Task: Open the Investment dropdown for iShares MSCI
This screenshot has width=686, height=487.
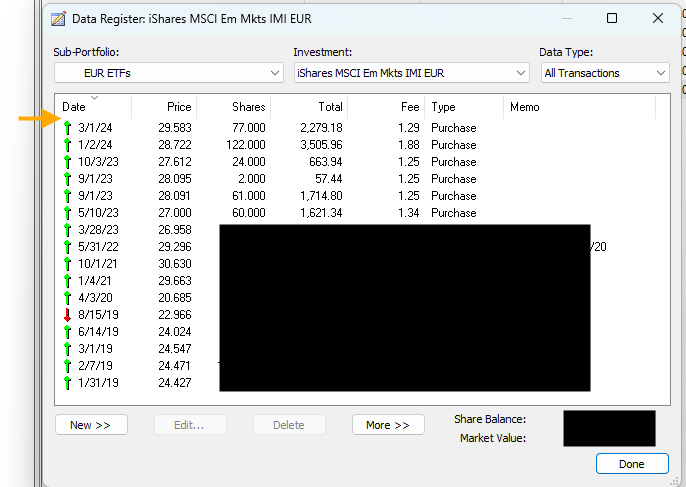Action: (412, 73)
